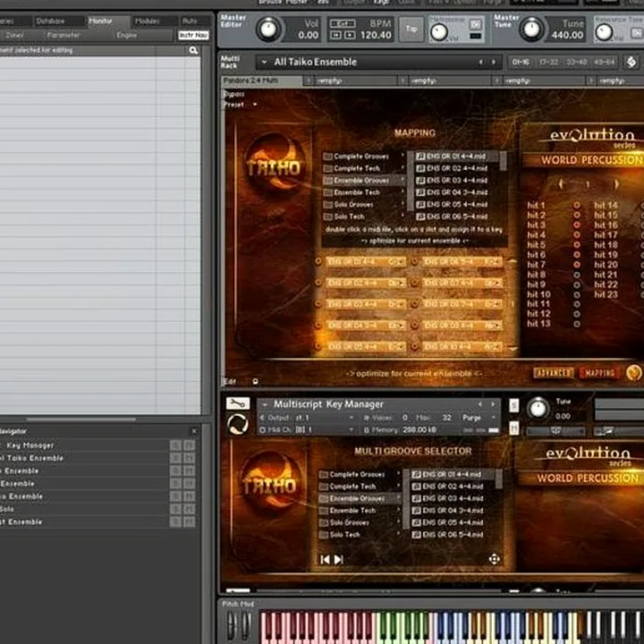
Task: Toggle the metronome On button
Action: tap(475, 24)
